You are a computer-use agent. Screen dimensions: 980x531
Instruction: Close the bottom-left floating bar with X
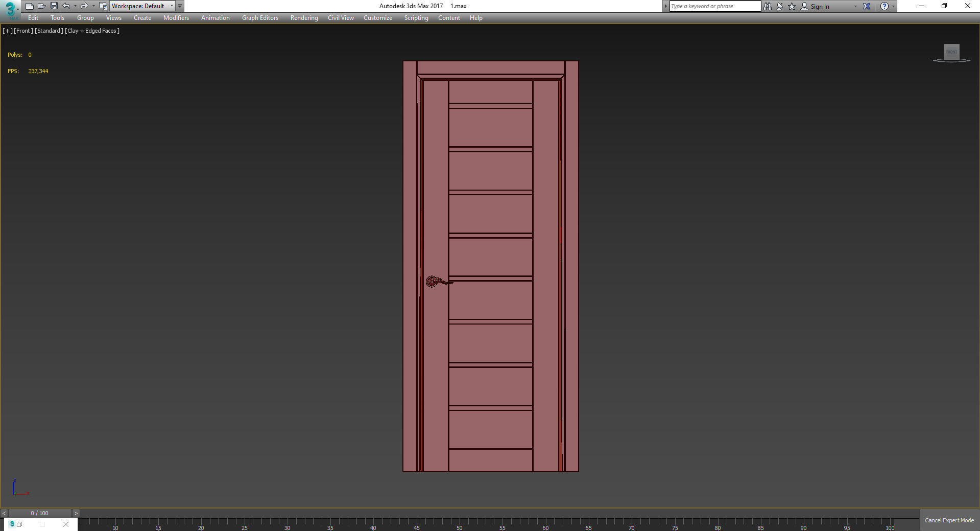66,524
